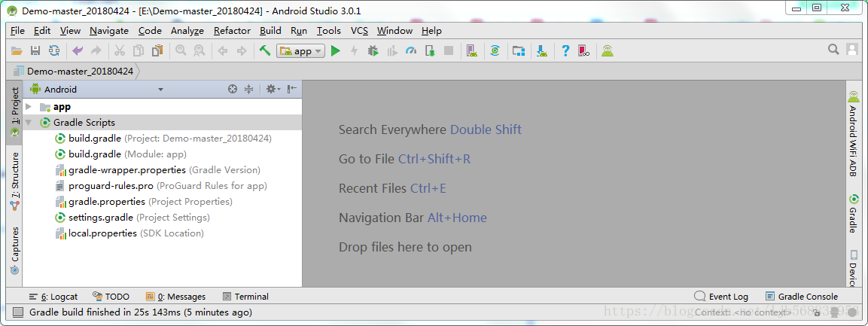Select local.properties (SDK Location)
Screen dimensions: 868x326
[129, 233]
